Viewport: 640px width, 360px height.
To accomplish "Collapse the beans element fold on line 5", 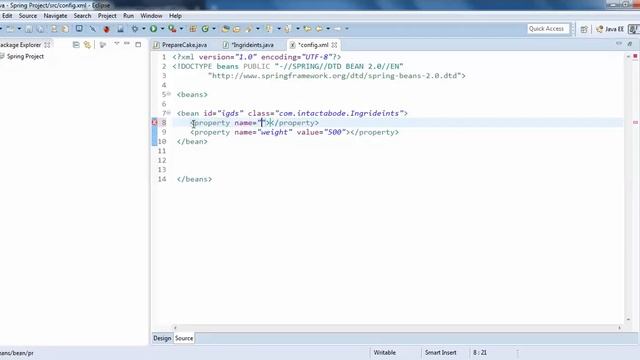I will click(169, 94).
